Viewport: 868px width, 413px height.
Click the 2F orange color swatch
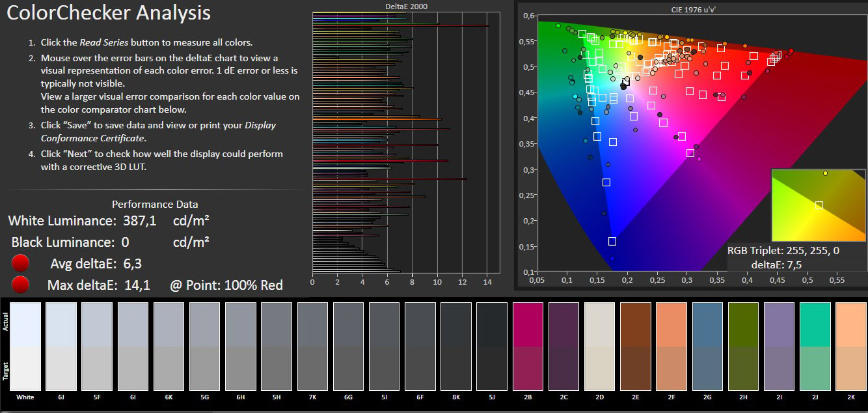(x=672, y=346)
